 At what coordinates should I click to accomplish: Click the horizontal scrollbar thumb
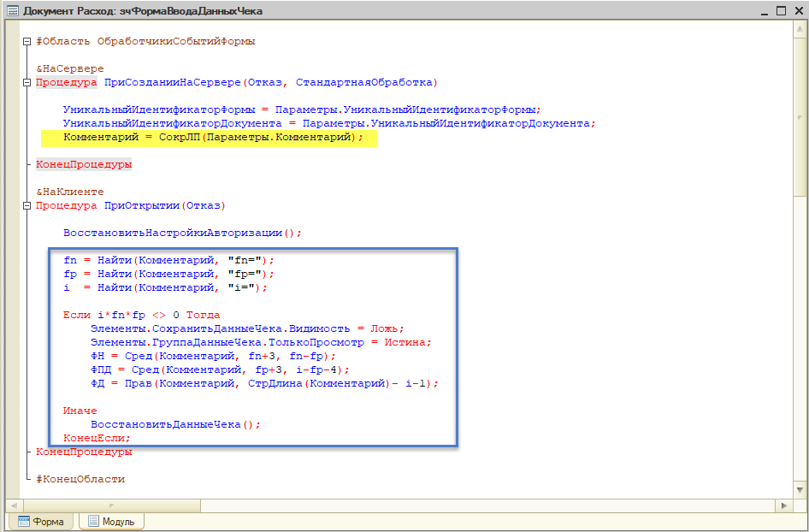tap(112, 505)
